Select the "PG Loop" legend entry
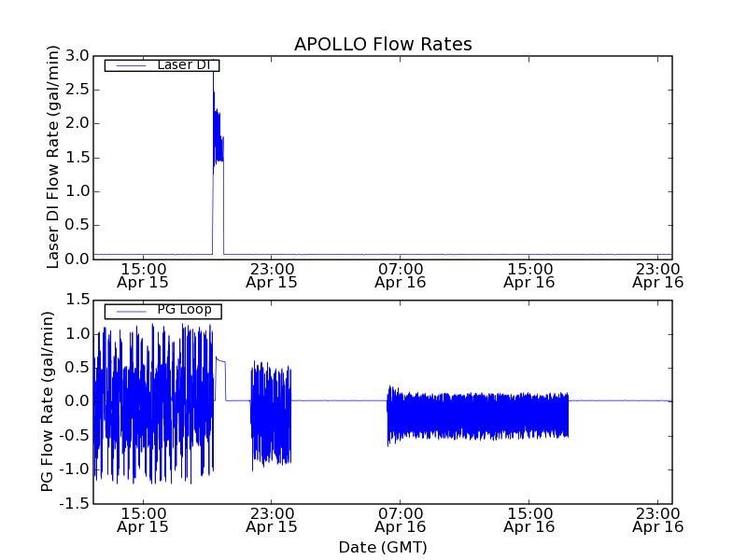 [162, 311]
